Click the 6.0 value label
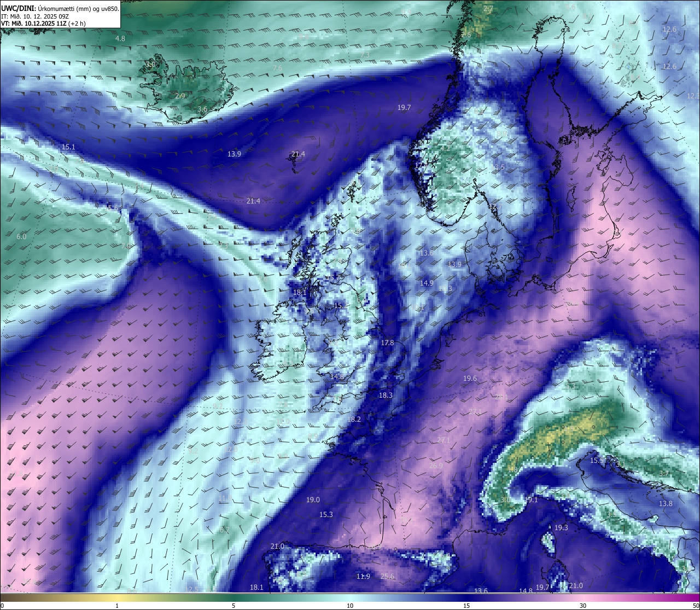 [21, 236]
